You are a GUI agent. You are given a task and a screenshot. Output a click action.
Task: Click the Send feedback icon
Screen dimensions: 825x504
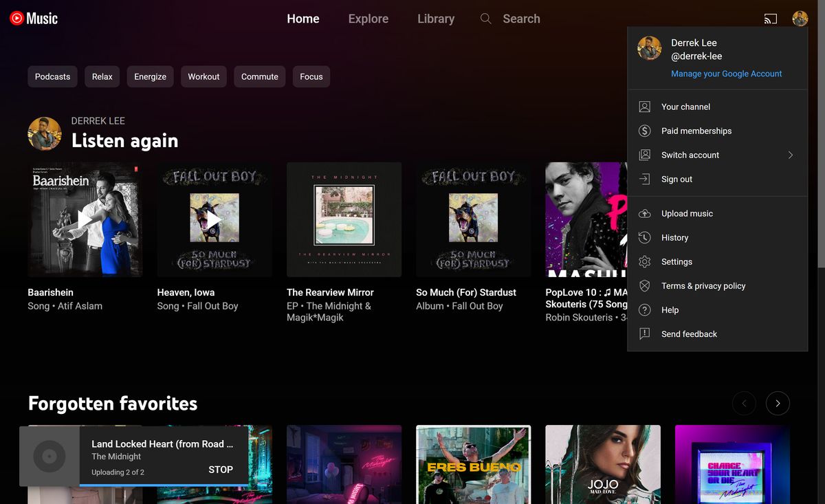point(644,333)
